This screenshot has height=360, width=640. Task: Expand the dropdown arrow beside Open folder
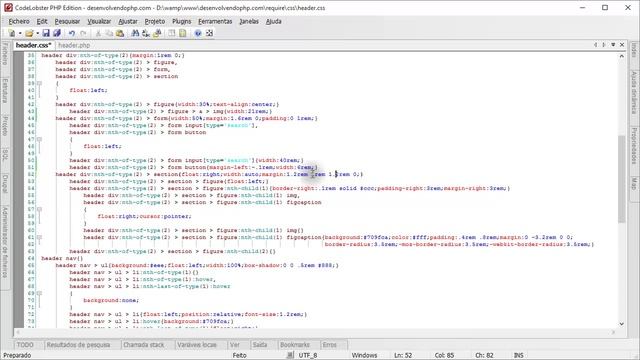(x=37, y=33)
